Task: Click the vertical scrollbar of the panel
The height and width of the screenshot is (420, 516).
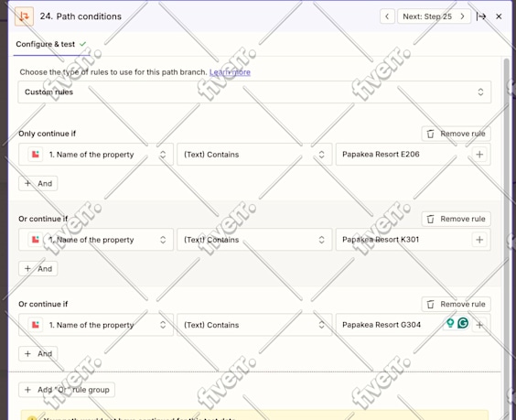Action: tap(507, 239)
